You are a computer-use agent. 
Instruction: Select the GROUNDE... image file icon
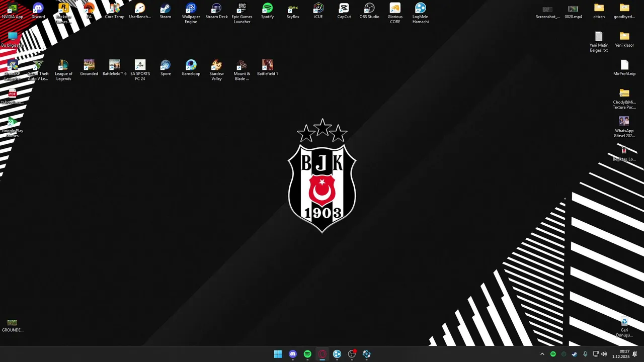pyautogui.click(x=13, y=325)
